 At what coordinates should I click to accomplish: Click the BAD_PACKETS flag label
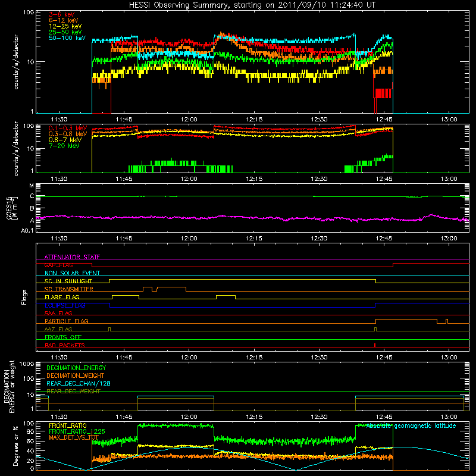tap(65, 345)
